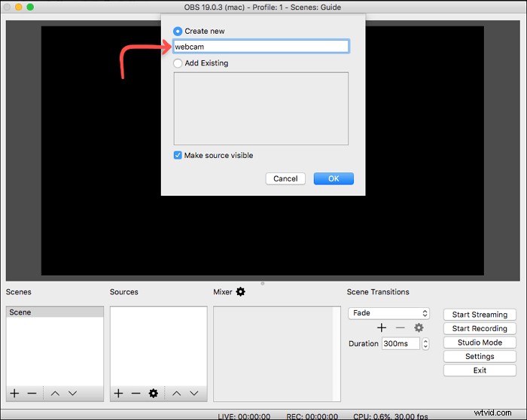The image size is (527, 420).
Task: Add a scene transition with plus icon
Action: click(x=382, y=327)
